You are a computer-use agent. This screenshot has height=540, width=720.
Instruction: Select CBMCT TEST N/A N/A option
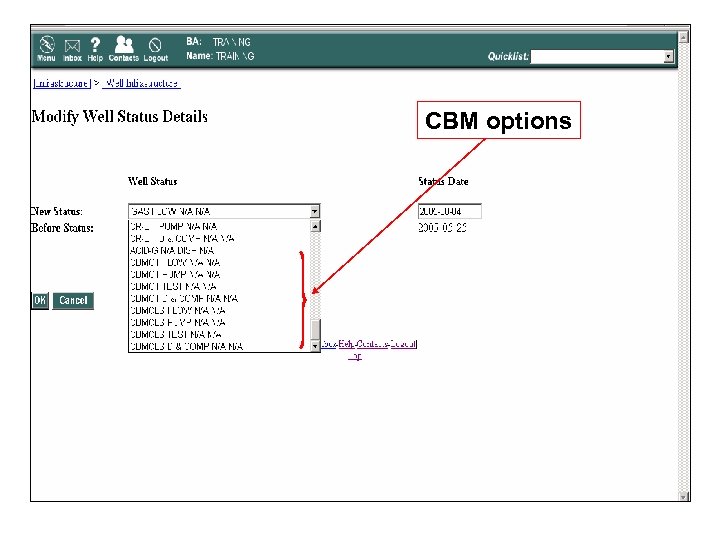pyautogui.click(x=219, y=286)
